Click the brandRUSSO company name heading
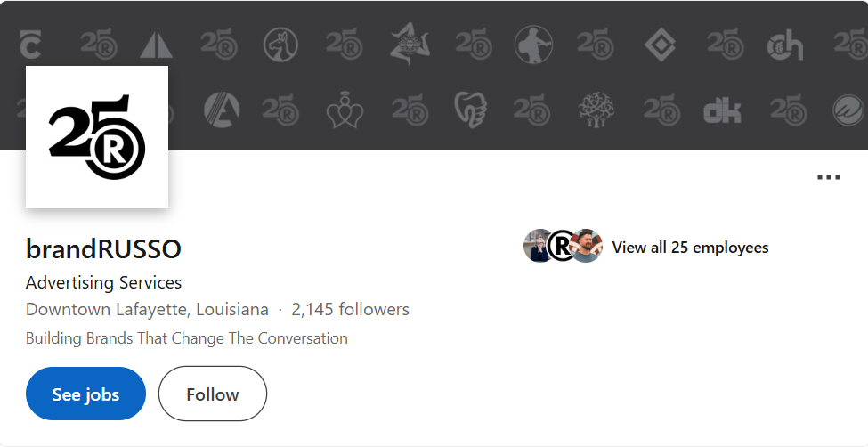This screenshot has width=868, height=447. [103, 248]
